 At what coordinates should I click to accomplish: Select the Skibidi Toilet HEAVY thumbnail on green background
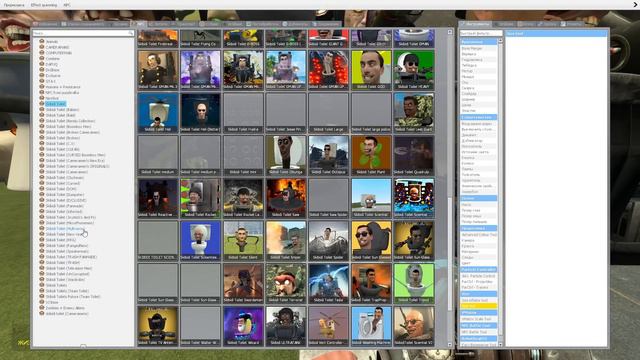pos(413,70)
